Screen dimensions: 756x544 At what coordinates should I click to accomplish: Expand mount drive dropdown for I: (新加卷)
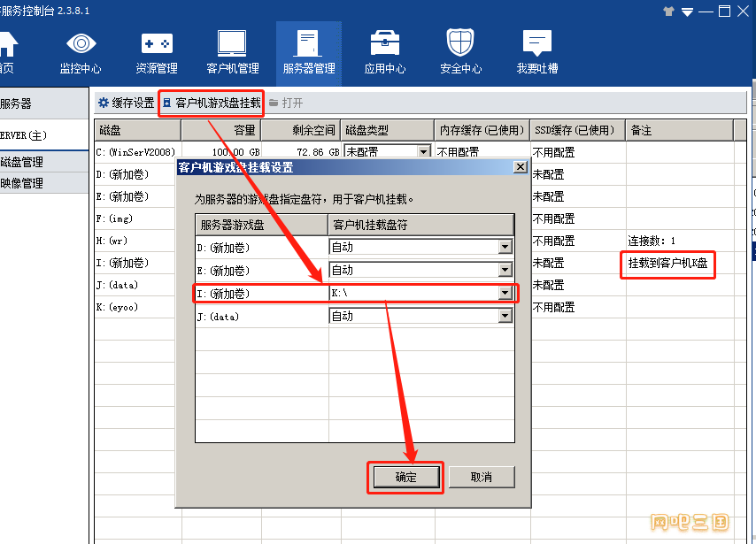pos(505,293)
